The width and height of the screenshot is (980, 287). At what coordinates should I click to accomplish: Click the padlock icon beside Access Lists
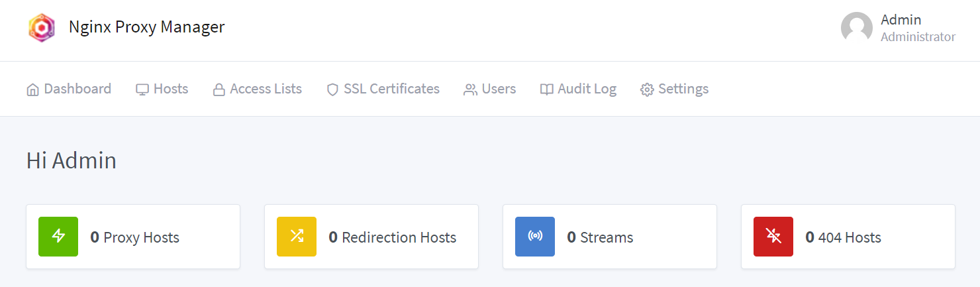(219, 89)
